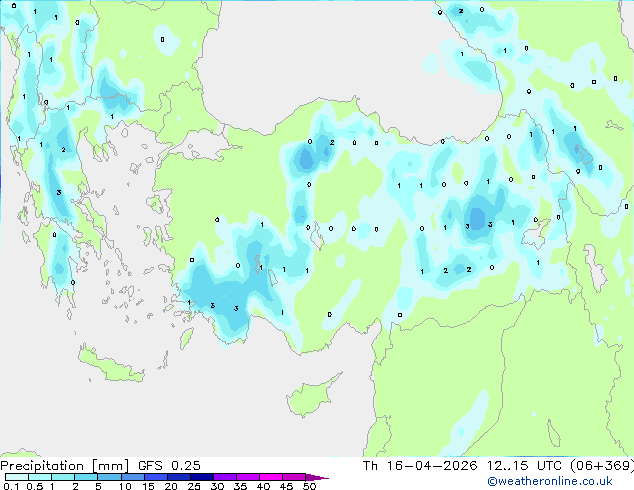
Task: Click the "[mm]" unit label
Action: tap(111, 466)
